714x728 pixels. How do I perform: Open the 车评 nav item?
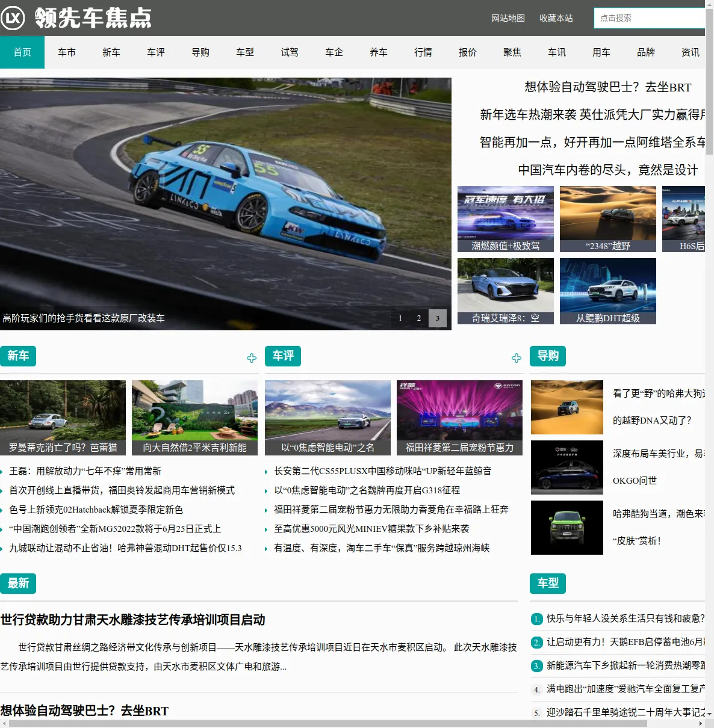[x=156, y=52]
